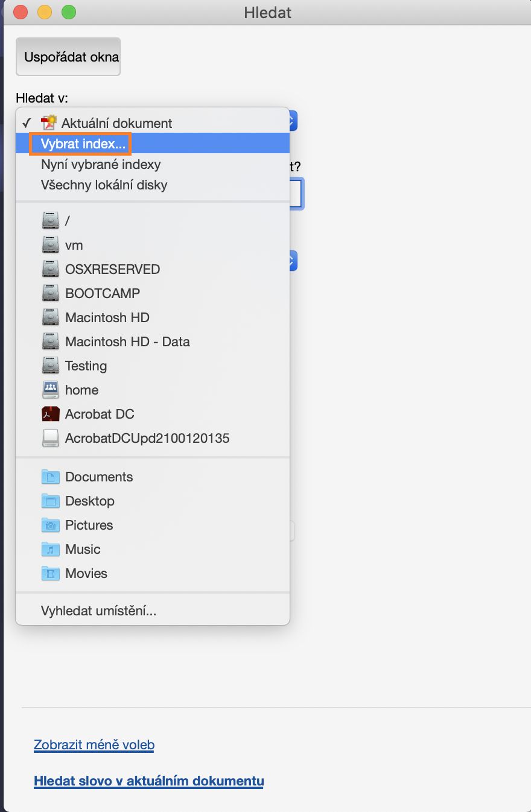Click the AcrobatDCUpd2100120135 disk image icon
531x812 pixels.
tap(51, 439)
